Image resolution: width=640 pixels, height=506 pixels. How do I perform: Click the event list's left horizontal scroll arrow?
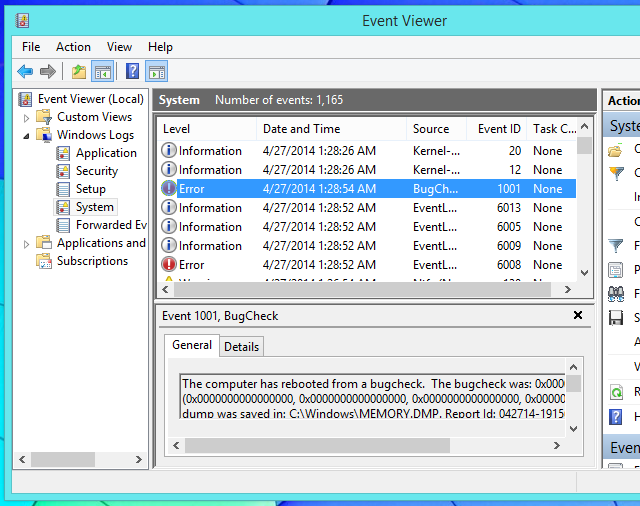[165, 290]
